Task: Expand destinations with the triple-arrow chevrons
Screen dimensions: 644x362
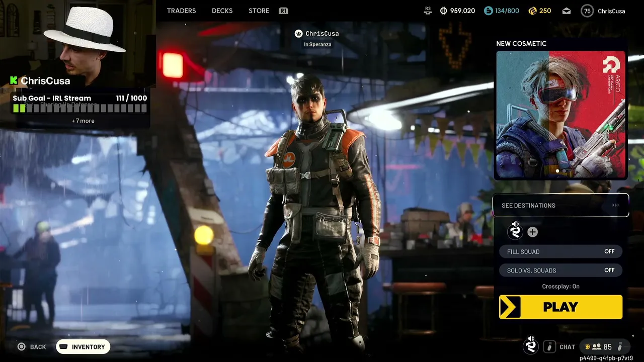Action: point(615,205)
